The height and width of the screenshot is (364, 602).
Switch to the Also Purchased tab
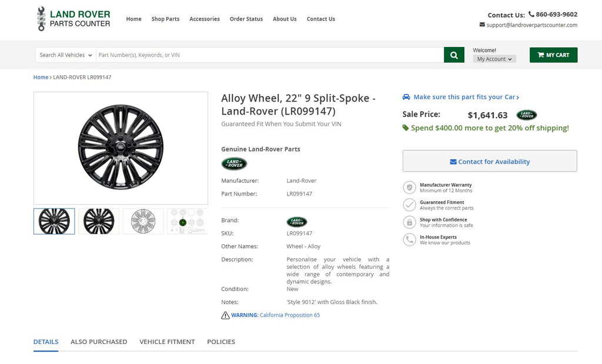(x=99, y=342)
